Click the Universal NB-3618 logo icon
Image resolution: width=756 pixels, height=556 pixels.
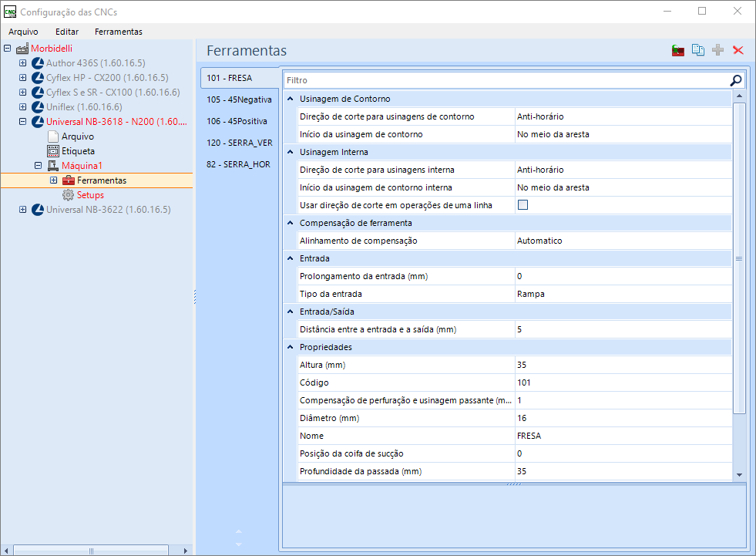(x=38, y=122)
